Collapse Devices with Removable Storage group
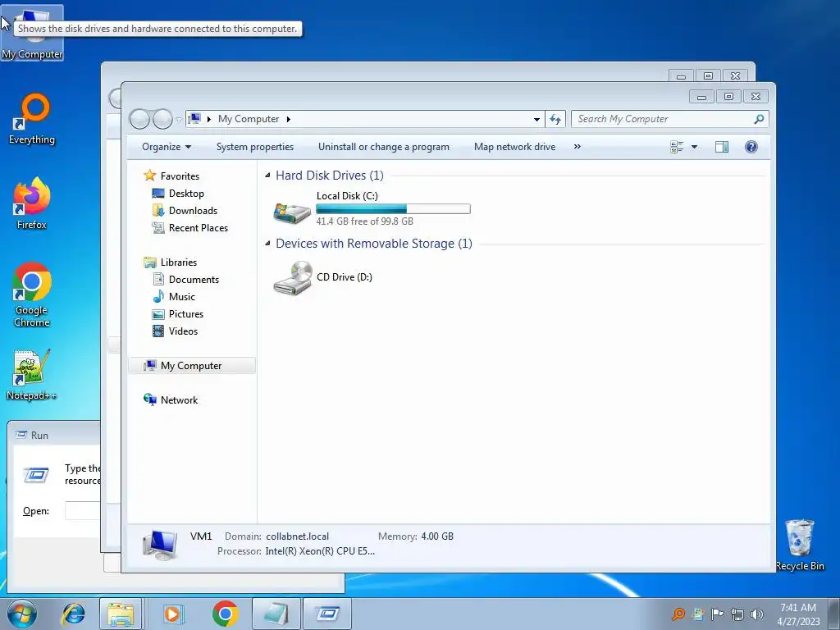840x630 pixels. (x=268, y=244)
